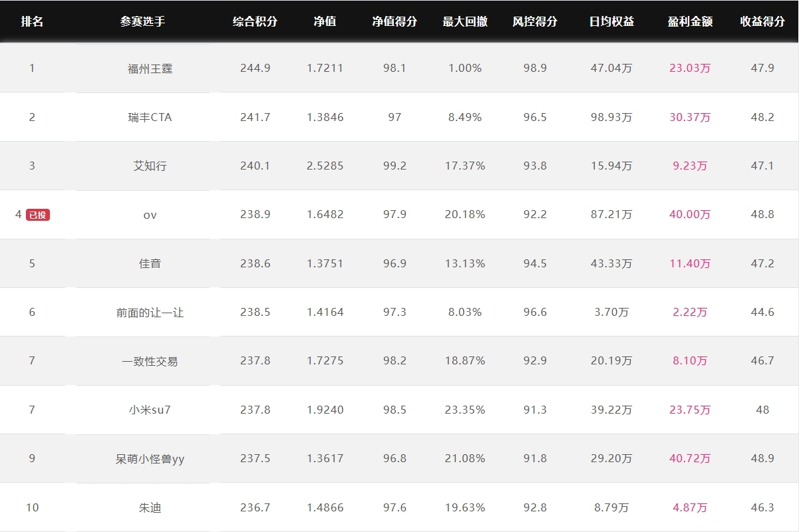799x532 pixels.
Task: Sort by 综合积分 column header
Action: [x=255, y=21]
